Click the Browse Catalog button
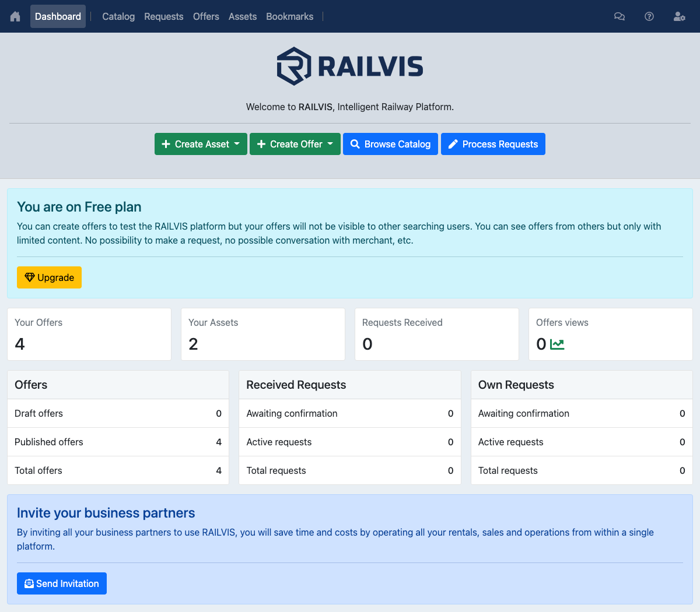The height and width of the screenshot is (612, 700). pyautogui.click(x=390, y=144)
